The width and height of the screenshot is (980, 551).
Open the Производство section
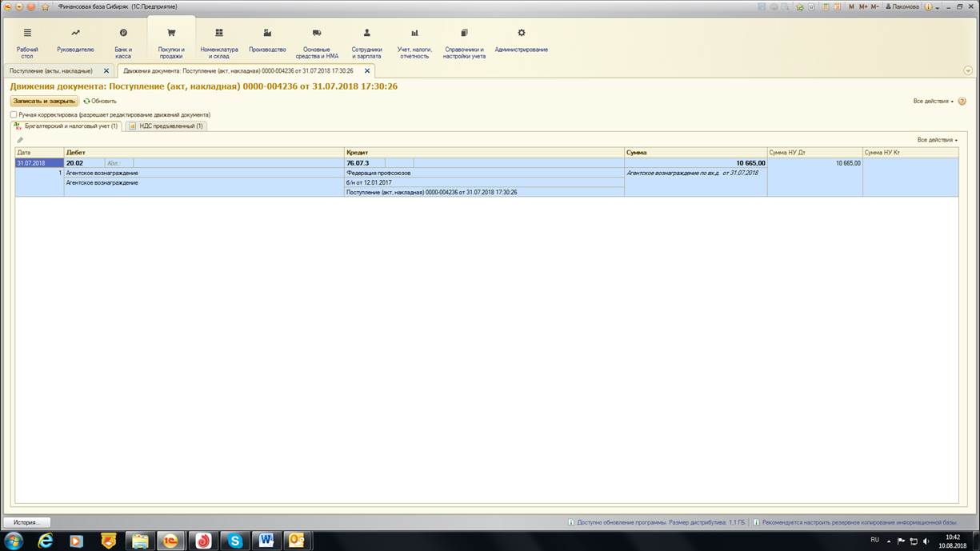coord(267,42)
